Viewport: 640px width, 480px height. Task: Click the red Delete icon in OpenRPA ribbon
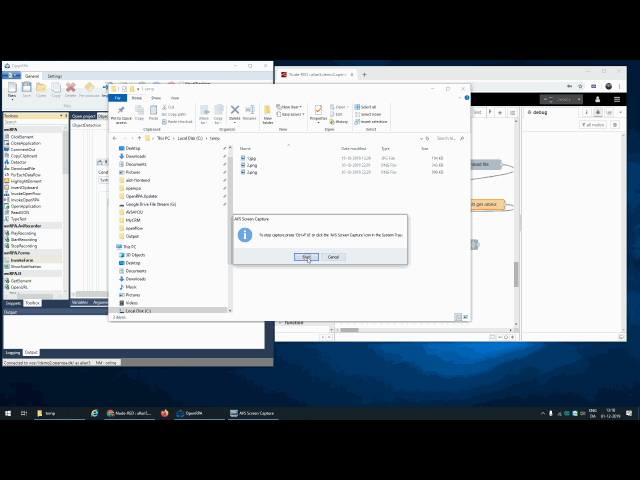pyautogui.click(x=71, y=89)
